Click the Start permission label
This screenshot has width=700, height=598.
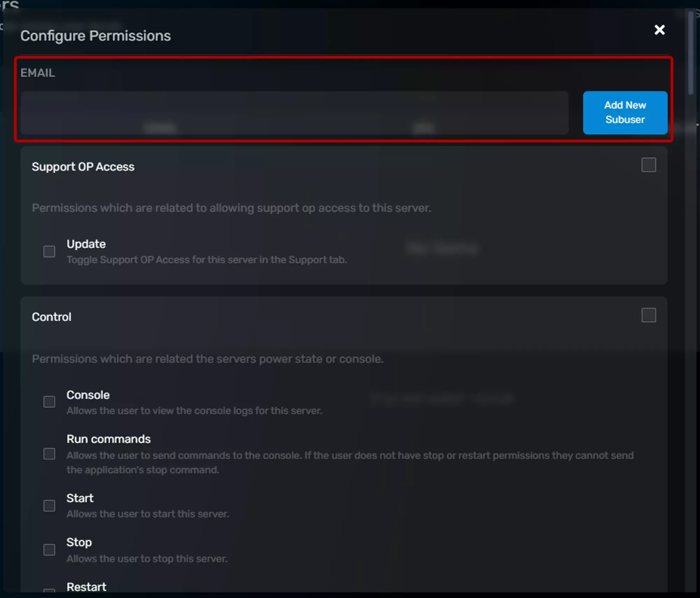point(80,498)
